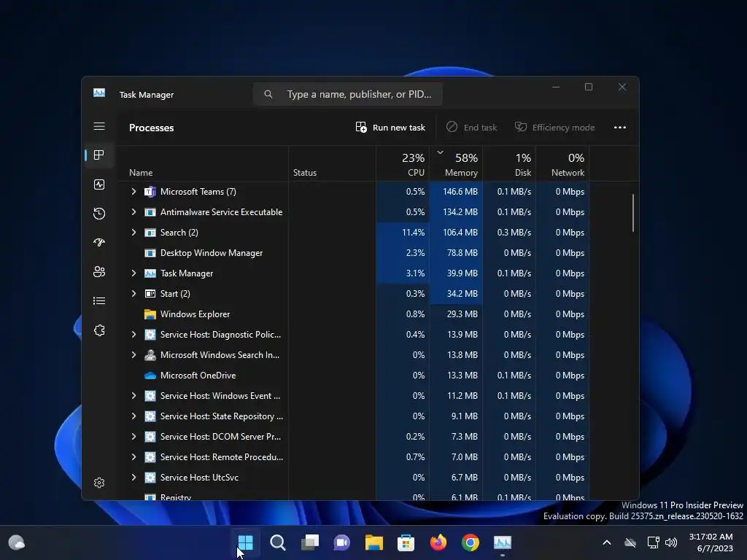Select the Processes page icon in sidebar
The height and width of the screenshot is (560, 747).
tap(99, 155)
